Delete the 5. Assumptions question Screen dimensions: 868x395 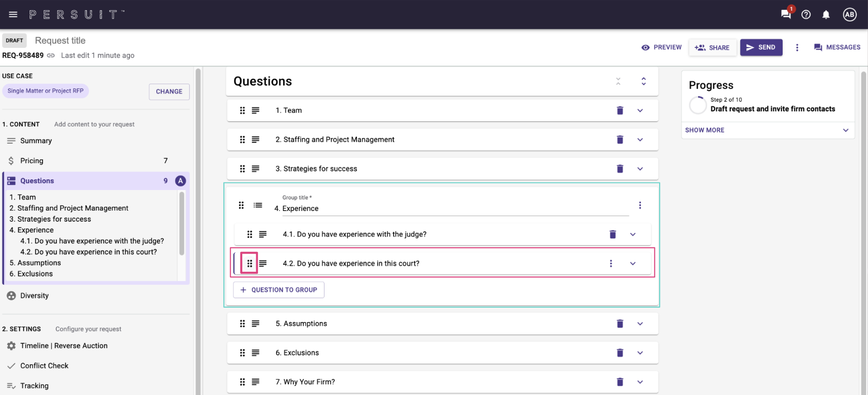[620, 323]
